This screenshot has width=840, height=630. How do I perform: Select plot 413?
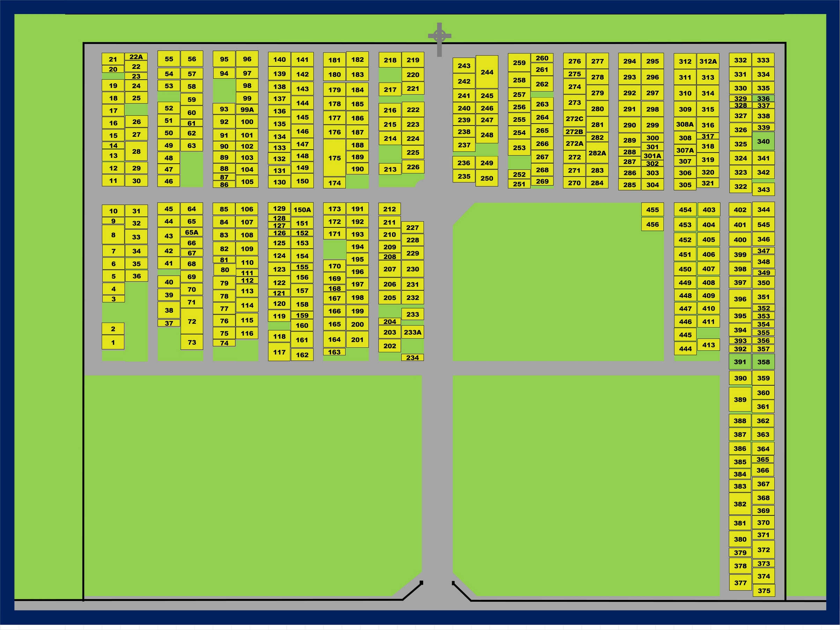point(708,345)
